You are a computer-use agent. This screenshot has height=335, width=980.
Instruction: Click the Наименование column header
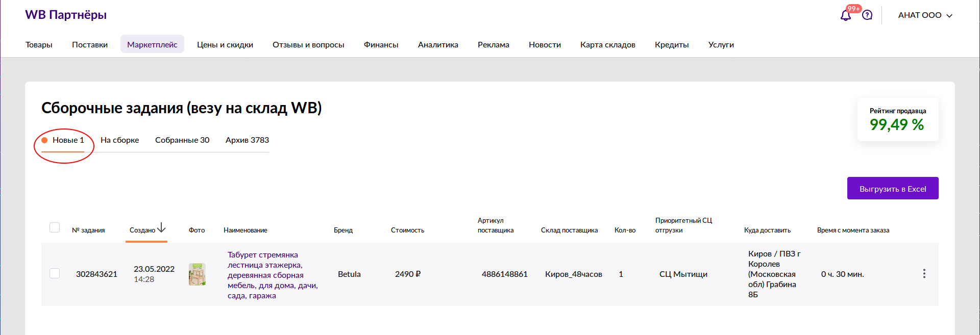(x=246, y=230)
